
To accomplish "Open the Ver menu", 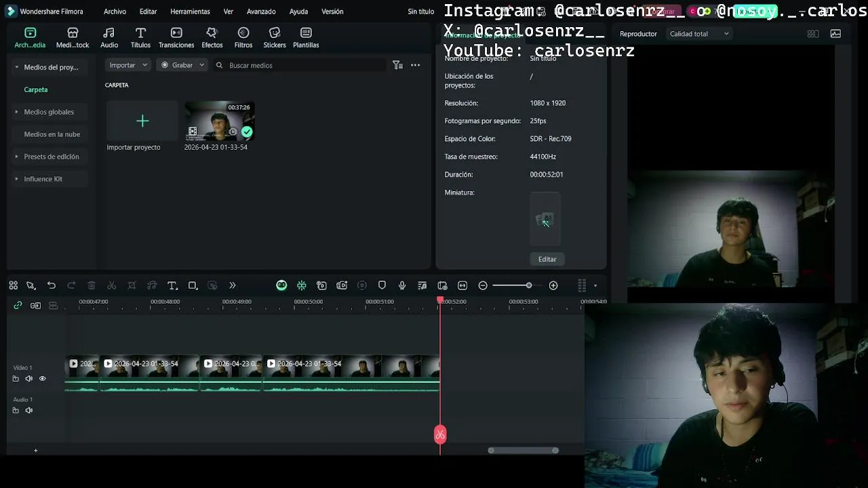I will coord(229,12).
